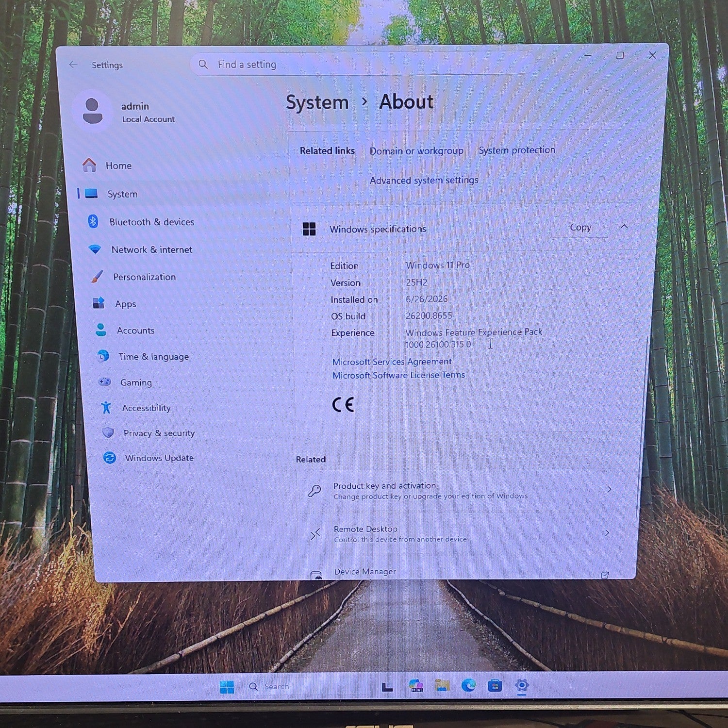This screenshot has width=728, height=728.
Task: Click the OS build value 26200.8655
Action: click(429, 315)
